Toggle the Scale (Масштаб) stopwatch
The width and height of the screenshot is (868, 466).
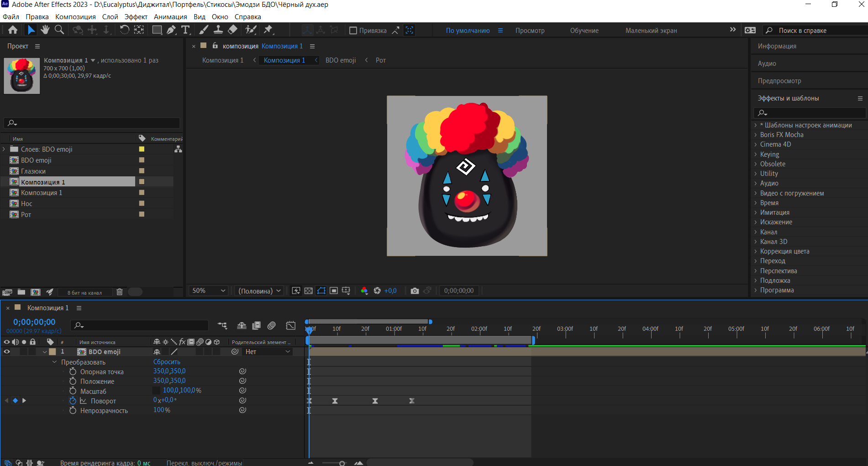pos(73,391)
